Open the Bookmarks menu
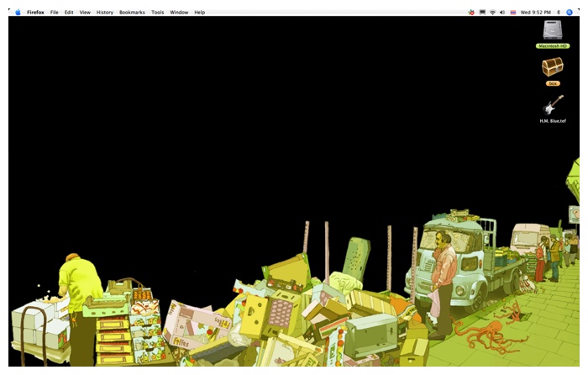588x375 pixels. [x=132, y=13]
